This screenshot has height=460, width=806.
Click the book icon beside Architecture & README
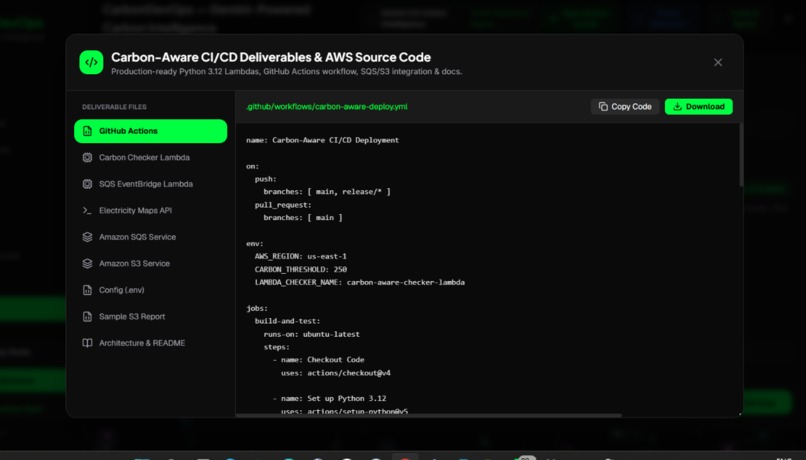point(87,343)
